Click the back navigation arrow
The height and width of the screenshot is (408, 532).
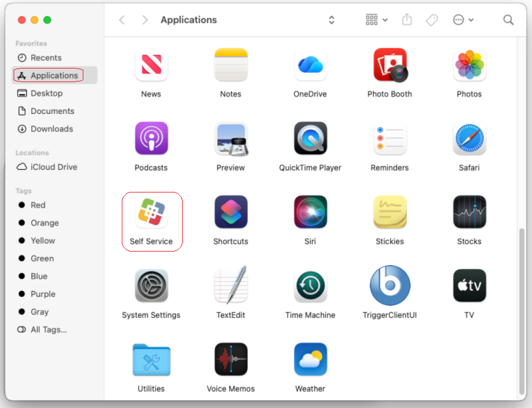click(x=122, y=19)
